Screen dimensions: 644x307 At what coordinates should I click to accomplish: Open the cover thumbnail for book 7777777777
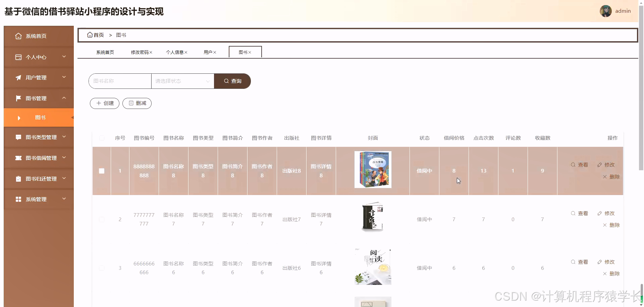click(373, 218)
